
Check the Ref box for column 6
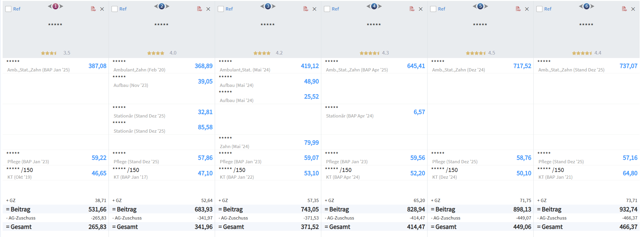tap(540, 9)
